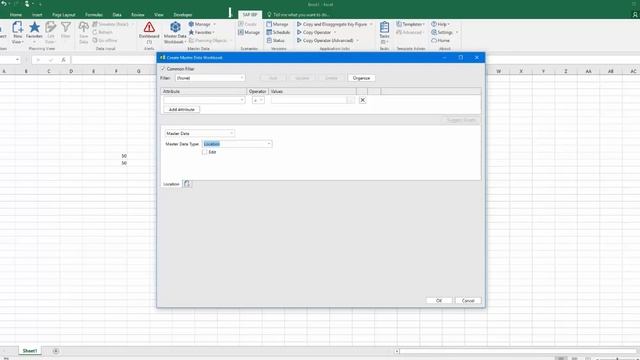Click the add-tab icon beside Location
Viewport: 640px width, 360px height.
click(187, 184)
